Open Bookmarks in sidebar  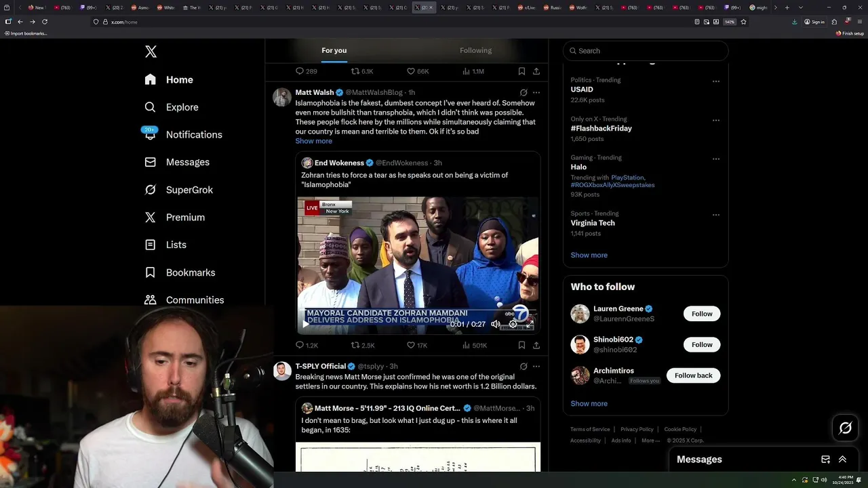pos(180,272)
